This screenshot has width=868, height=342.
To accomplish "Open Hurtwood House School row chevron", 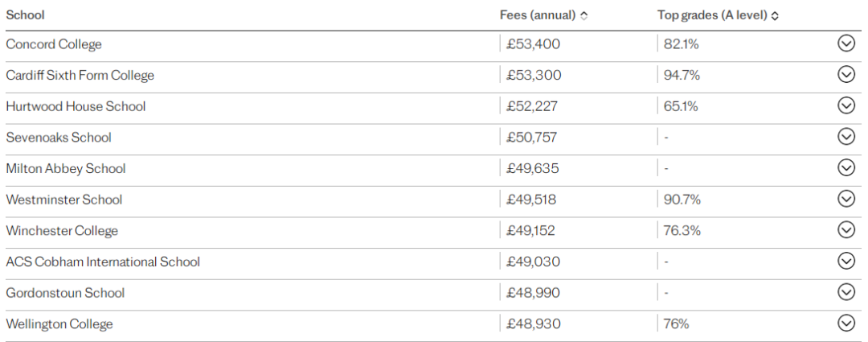I will (x=845, y=105).
